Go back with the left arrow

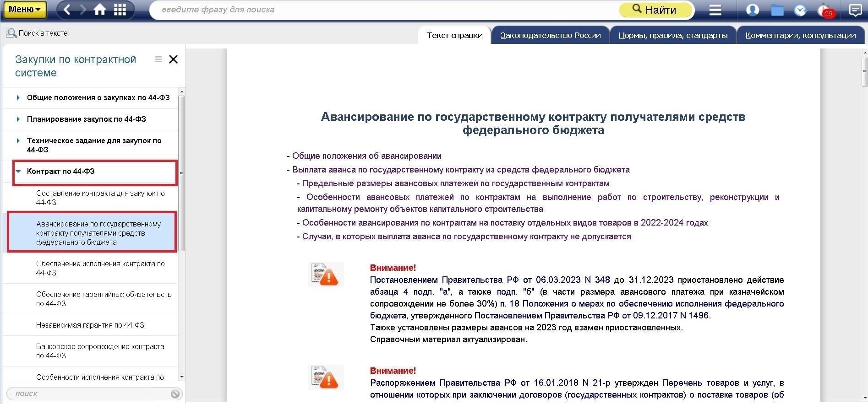[x=67, y=10]
